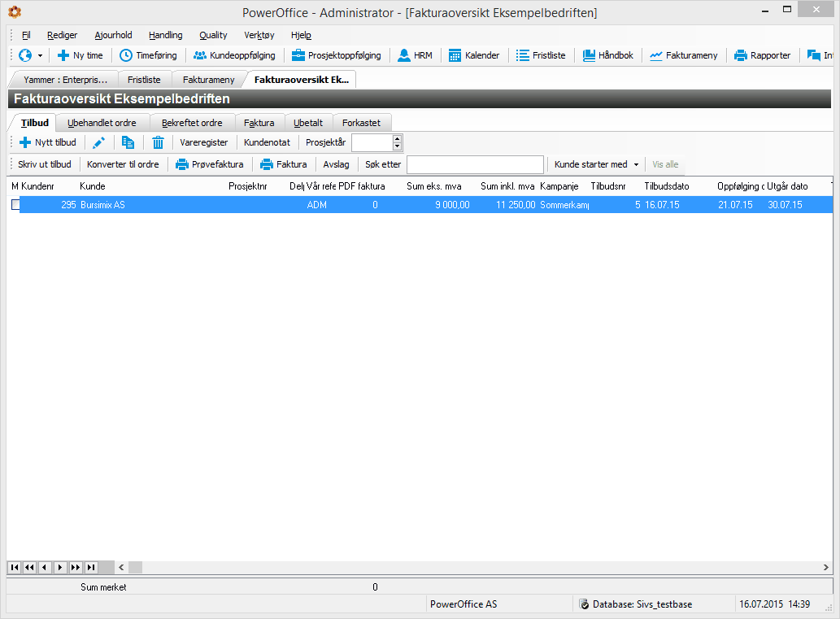Viewport: 840px width, 619px height.
Task: Click the Prøvefaktura printer icon
Action: pos(182,164)
